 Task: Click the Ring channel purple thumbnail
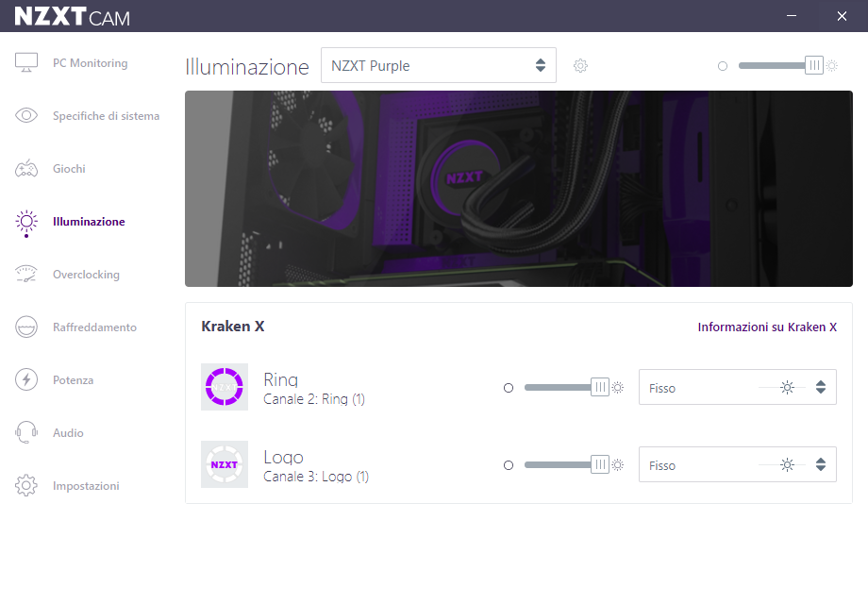click(x=225, y=387)
